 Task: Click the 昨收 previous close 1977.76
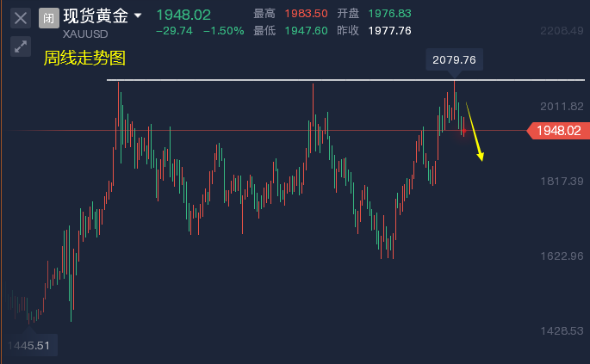click(x=389, y=30)
